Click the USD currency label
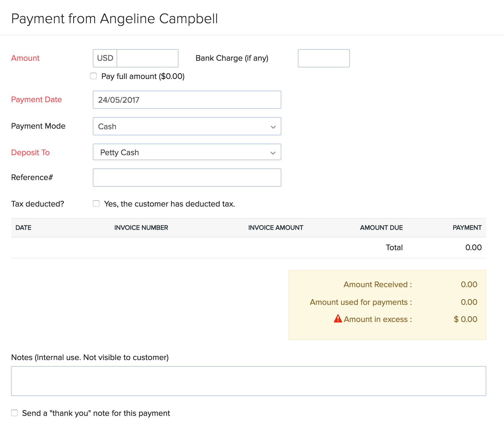Image resolution: width=504 pixels, height=428 pixels. coord(105,58)
